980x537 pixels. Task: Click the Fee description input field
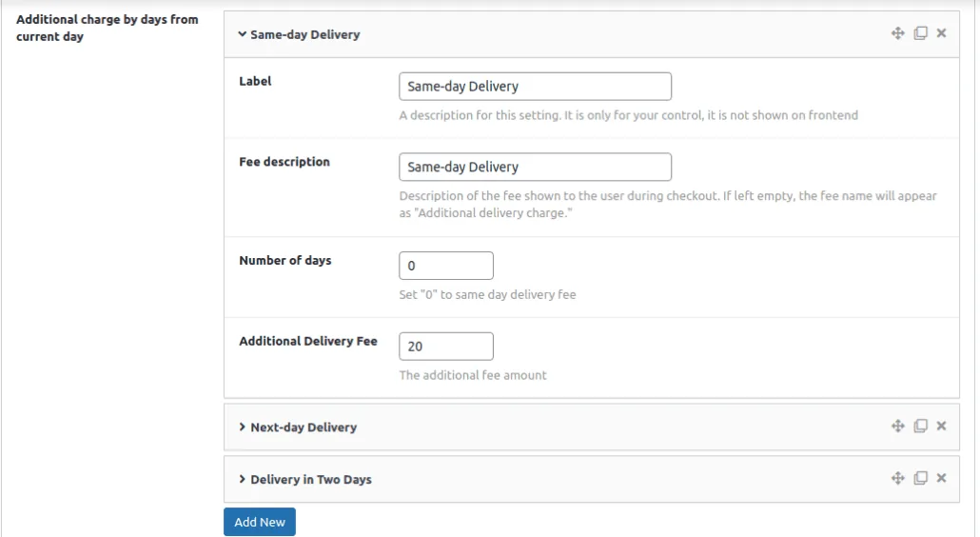pos(535,167)
